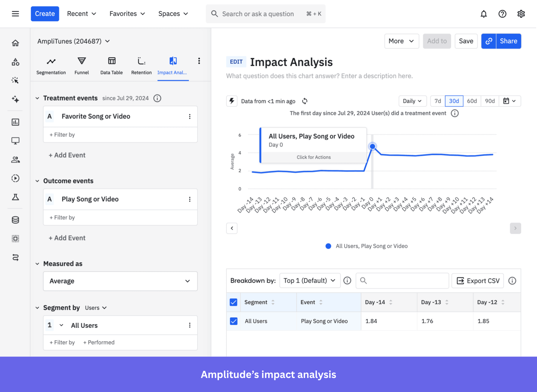The image size is (537, 392).
Task: Select the Dashboards monitor icon
Action: click(15, 140)
